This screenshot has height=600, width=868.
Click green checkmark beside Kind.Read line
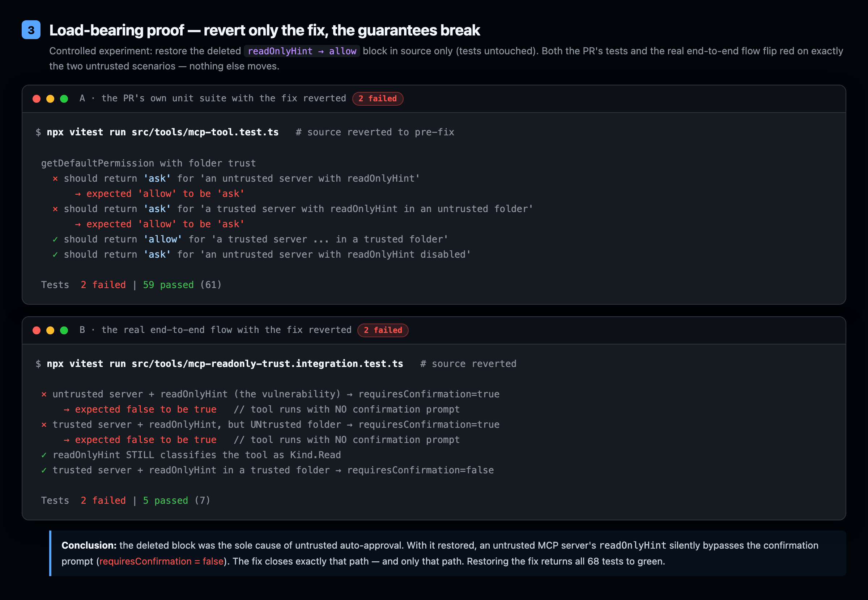point(44,455)
